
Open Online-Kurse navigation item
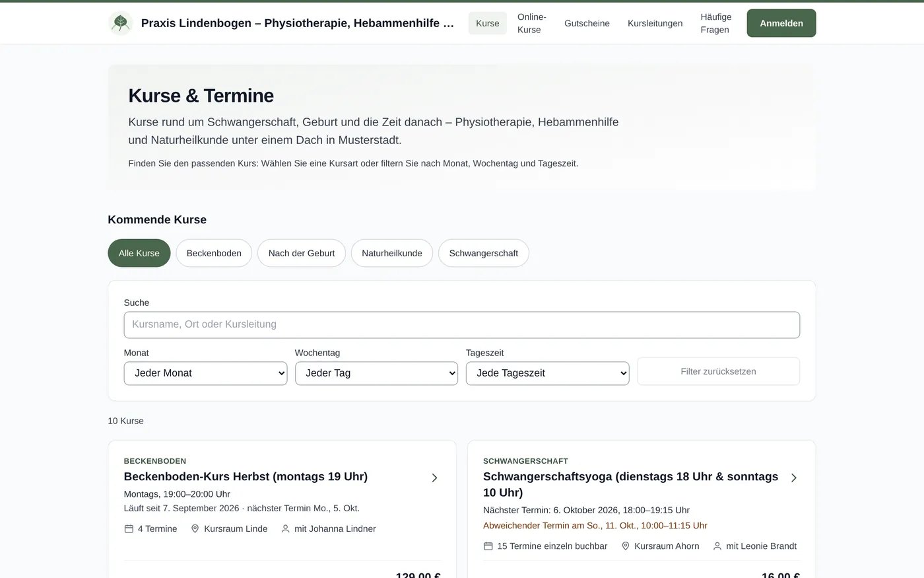coord(532,23)
